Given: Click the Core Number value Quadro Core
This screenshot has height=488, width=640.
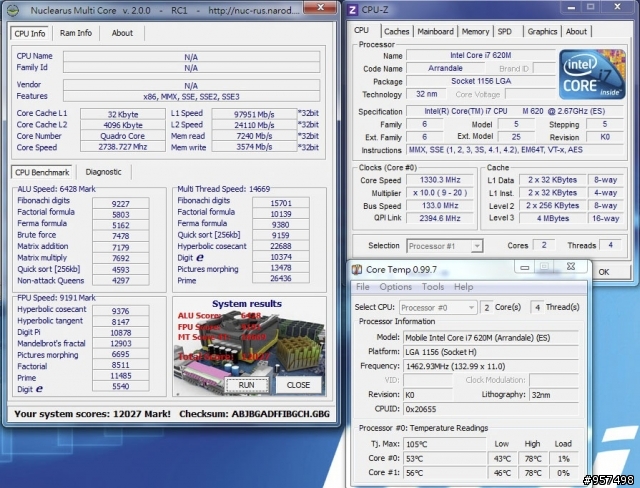Looking at the screenshot, I should point(123,136).
